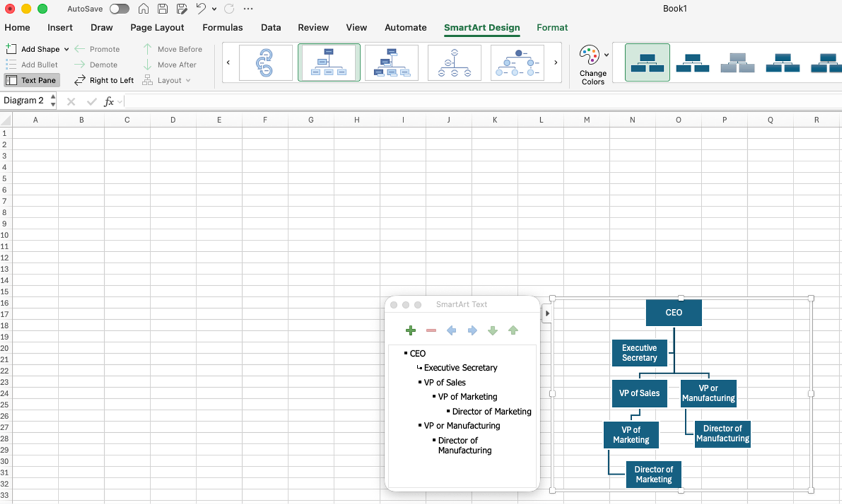
Task: Click in the formula bar input
Action: point(483,102)
